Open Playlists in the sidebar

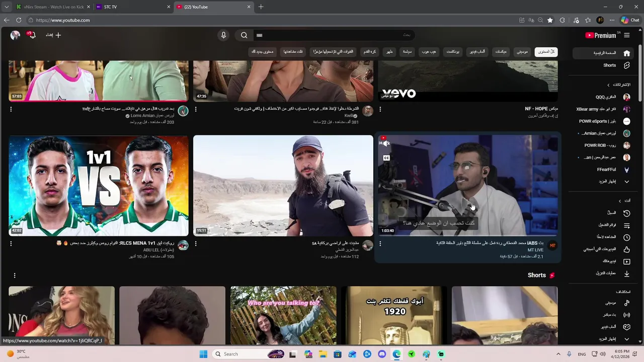click(x=614, y=225)
